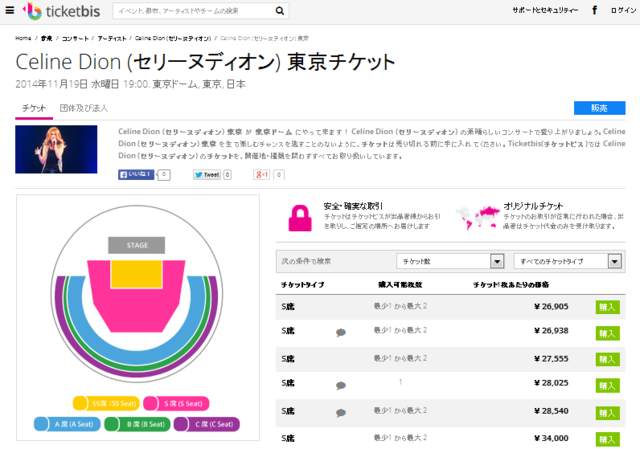Buy the ¥27,555 S seat ticket
Screen dimensions: 640x449
tap(608, 360)
